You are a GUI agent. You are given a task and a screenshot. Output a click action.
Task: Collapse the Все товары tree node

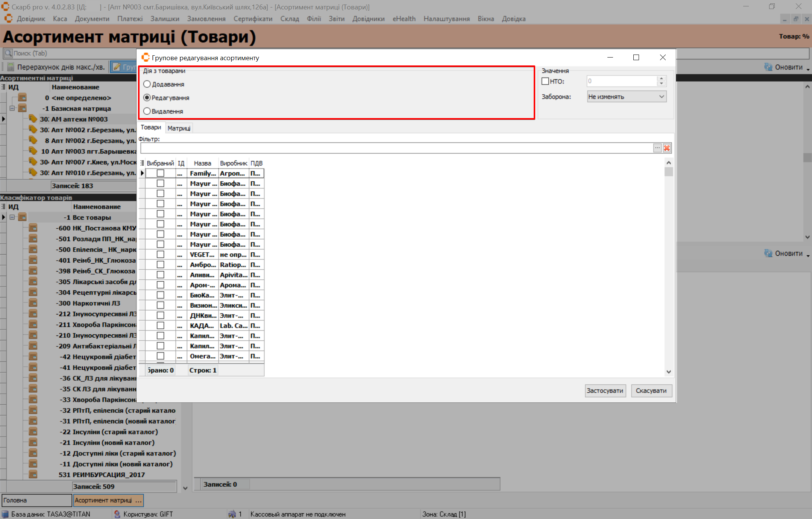(x=12, y=217)
